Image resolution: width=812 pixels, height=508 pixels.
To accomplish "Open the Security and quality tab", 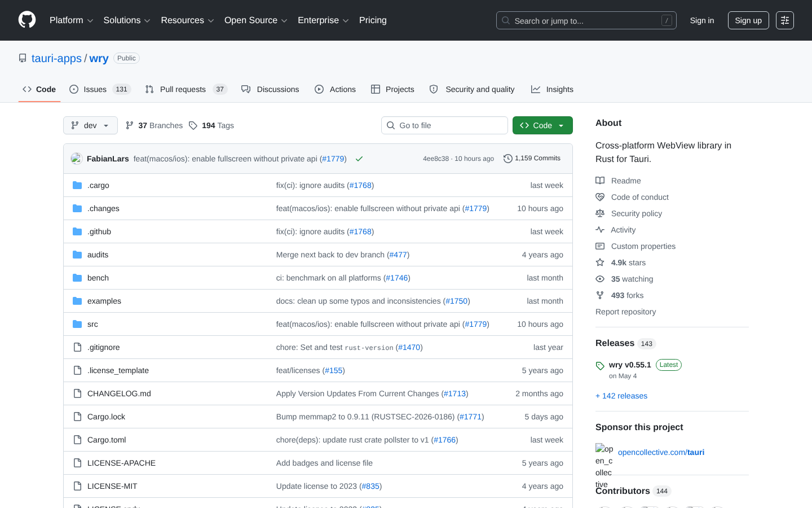I will [472, 89].
